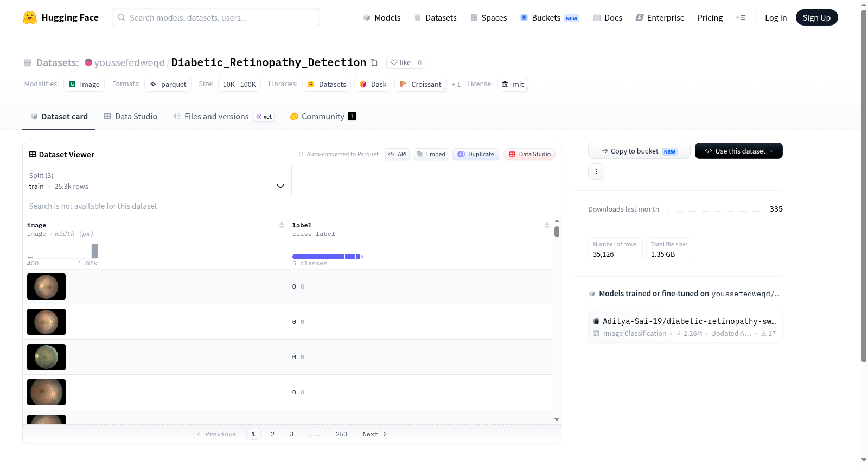
Task: Copy dataset name with copy icon
Action: 374,62
